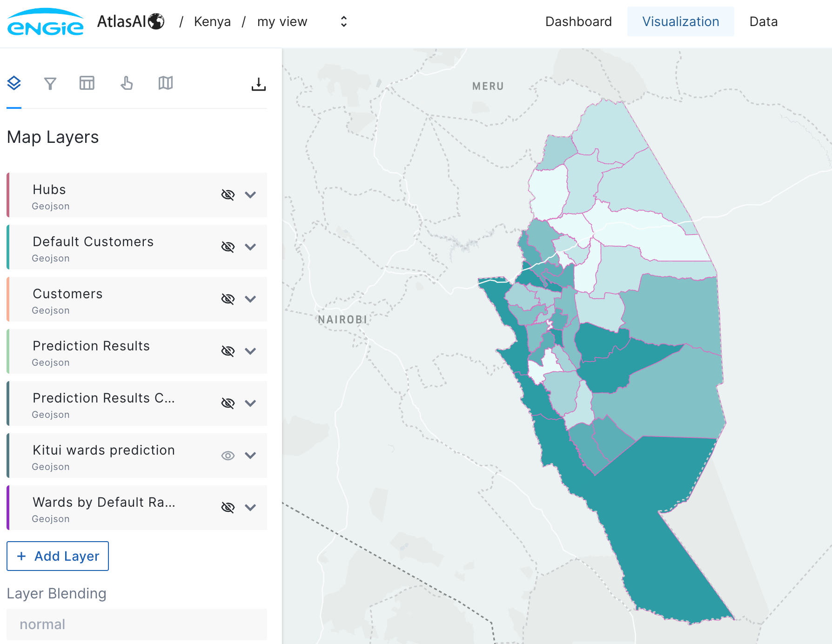
Task: Open the Base map icon
Action: [x=165, y=83]
